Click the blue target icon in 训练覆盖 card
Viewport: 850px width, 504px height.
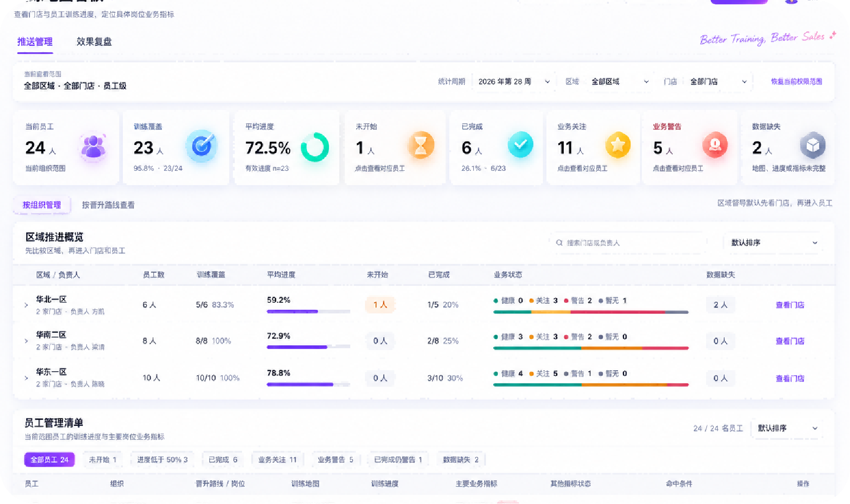tap(201, 146)
